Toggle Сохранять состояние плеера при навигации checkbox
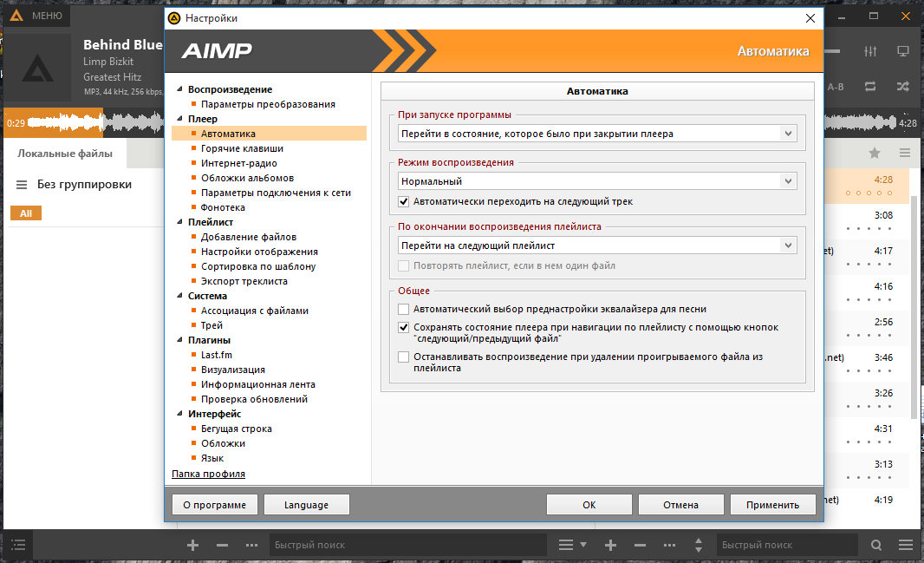This screenshot has height=563, width=924. [404, 327]
